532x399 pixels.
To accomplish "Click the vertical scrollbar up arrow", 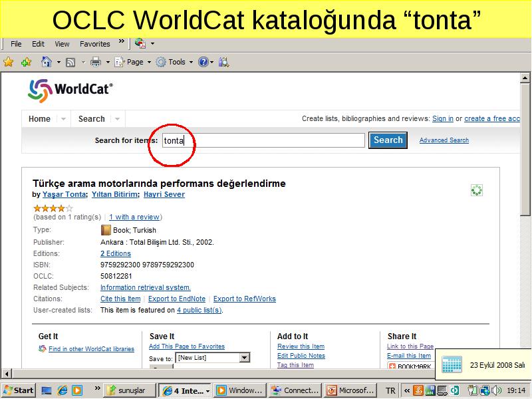I will point(525,78).
